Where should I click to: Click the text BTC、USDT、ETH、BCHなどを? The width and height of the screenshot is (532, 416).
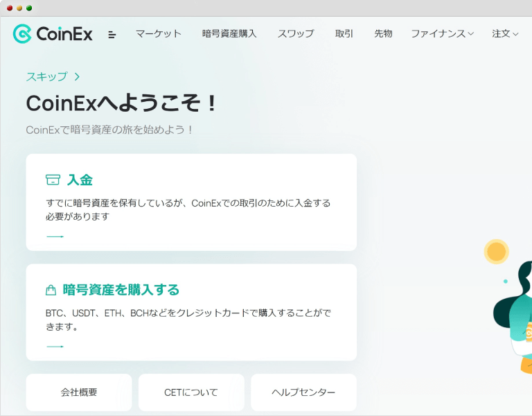188,320
